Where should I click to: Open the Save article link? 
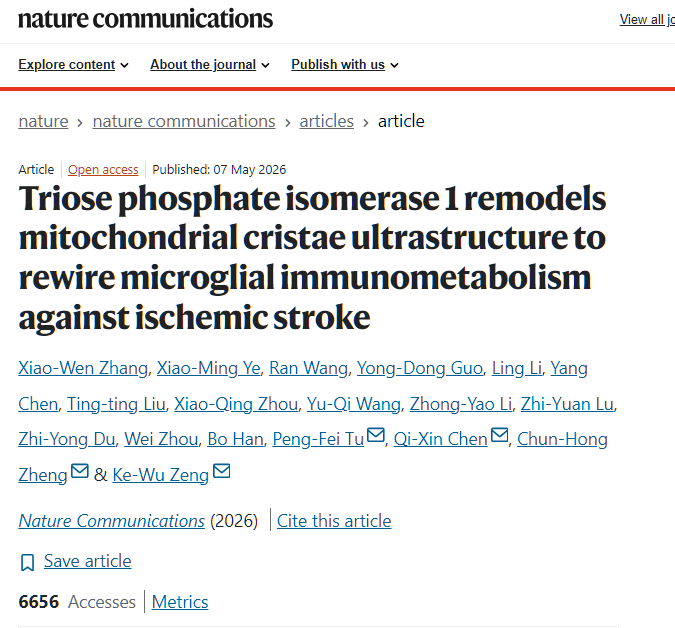click(87, 561)
